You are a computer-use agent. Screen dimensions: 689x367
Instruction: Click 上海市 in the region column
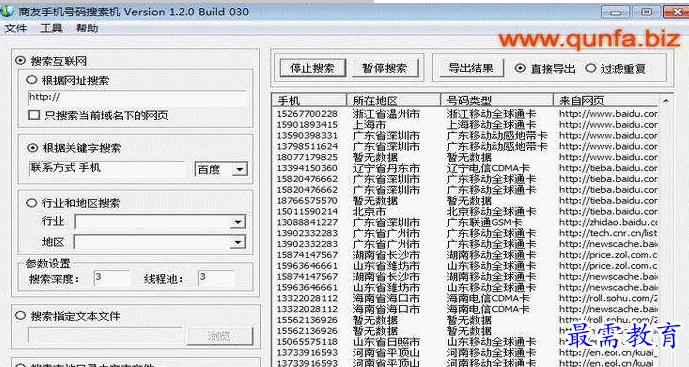[370, 125]
